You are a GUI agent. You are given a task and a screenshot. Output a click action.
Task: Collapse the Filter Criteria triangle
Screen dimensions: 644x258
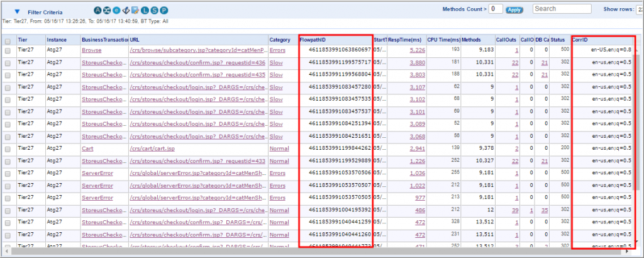(17, 12)
